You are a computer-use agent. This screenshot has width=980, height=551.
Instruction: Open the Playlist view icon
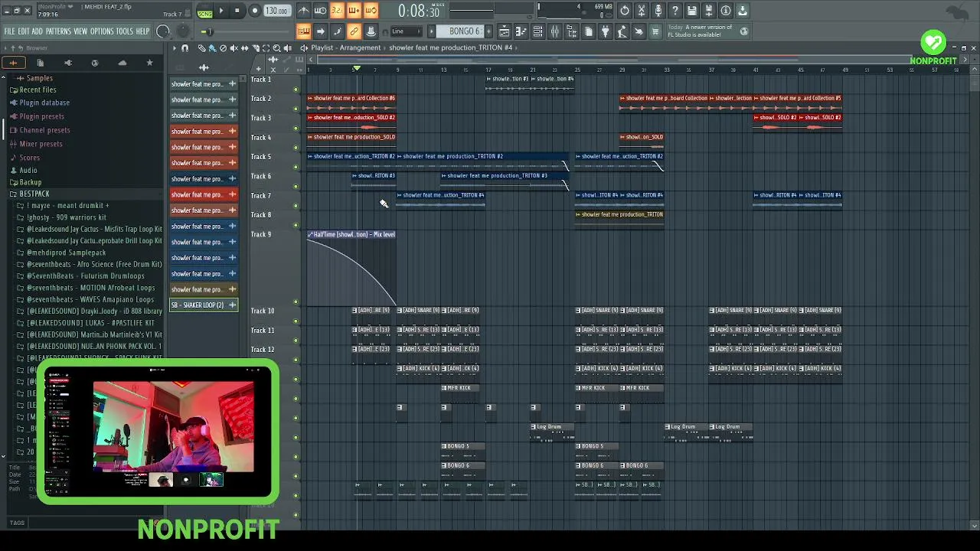(x=504, y=31)
